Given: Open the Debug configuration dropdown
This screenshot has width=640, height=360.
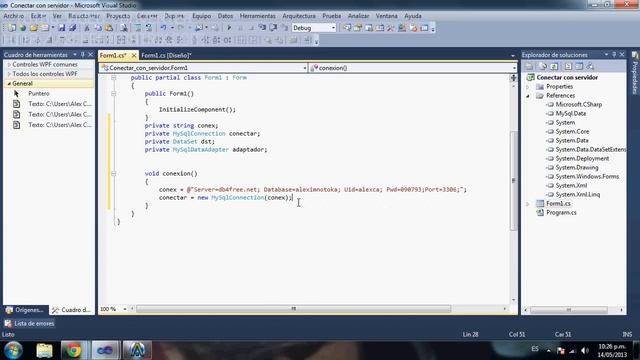Looking at the screenshot, I should pos(333,28).
